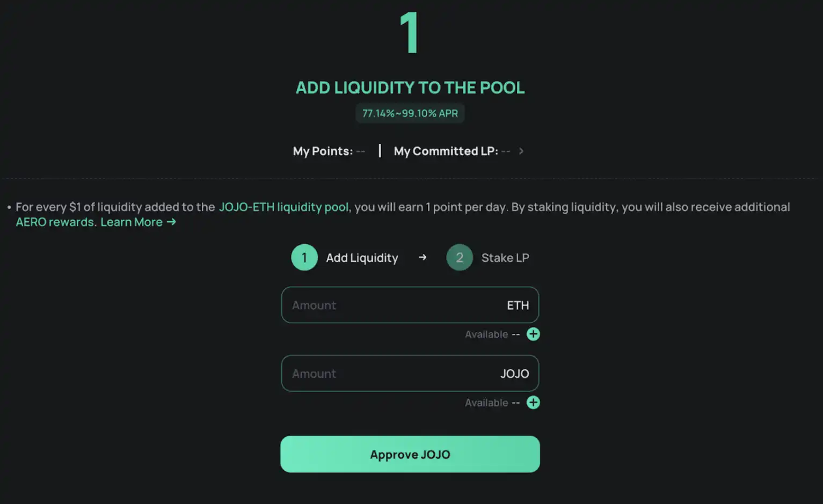Viewport: 823px width, 504px height.
Task: Click the large number 1 at top
Action: [410, 33]
